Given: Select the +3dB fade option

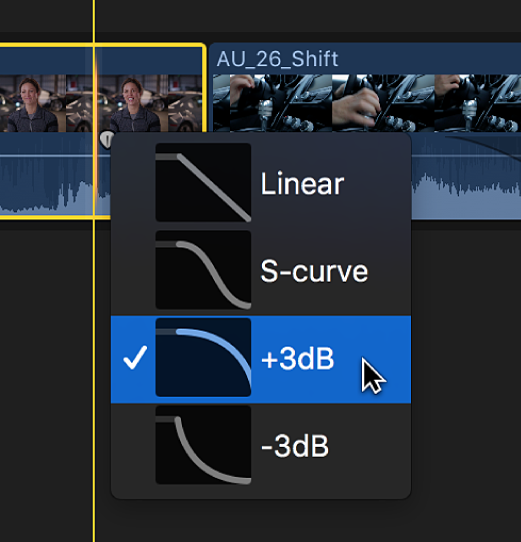Looking at the screenshot, I should point(261,359).
